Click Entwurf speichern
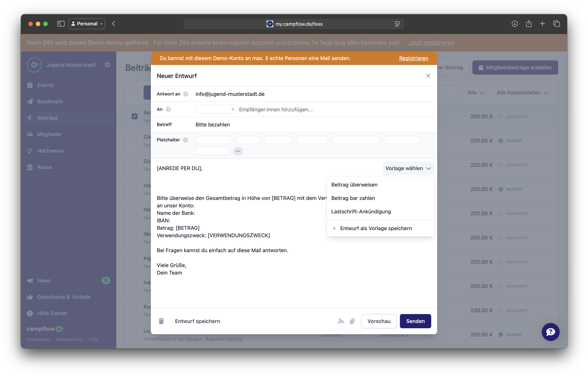Image resolution: width=588 pixels, height=376 pixels. [197, 321]
